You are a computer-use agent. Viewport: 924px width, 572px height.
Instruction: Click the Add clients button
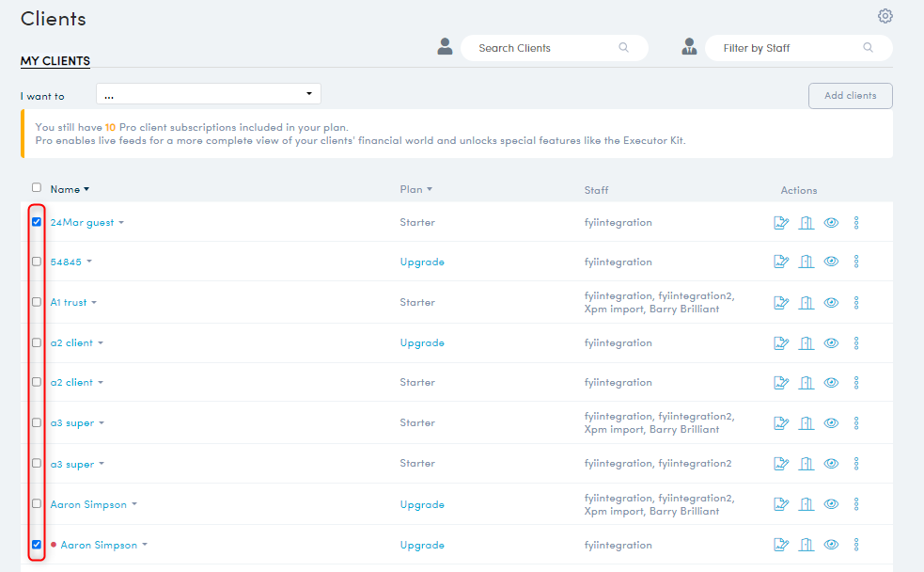[851, 96]
